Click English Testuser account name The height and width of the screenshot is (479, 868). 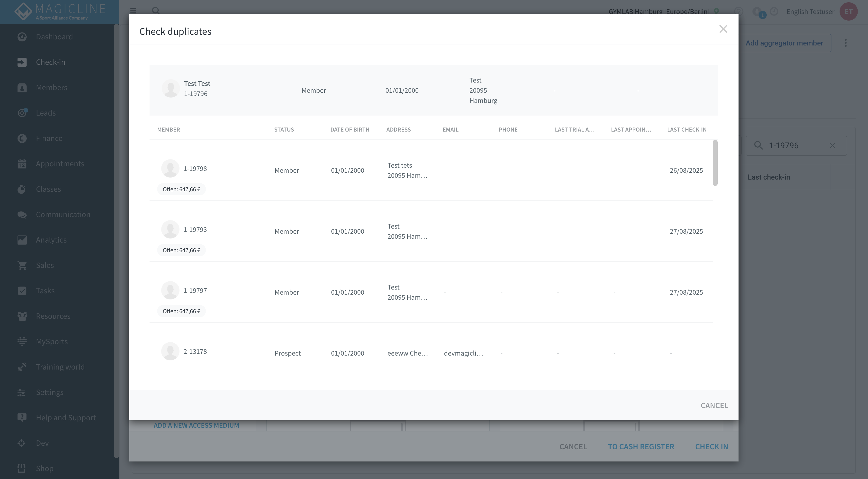[810, 11]
